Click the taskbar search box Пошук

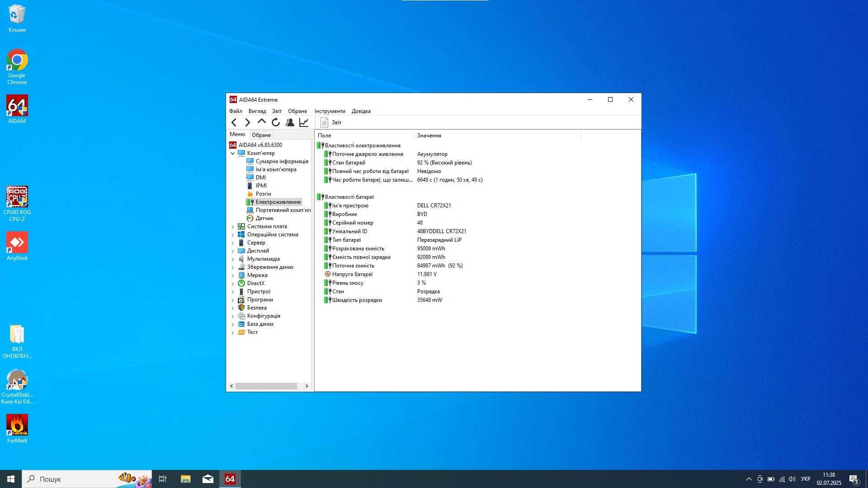[x=87, y=479]
